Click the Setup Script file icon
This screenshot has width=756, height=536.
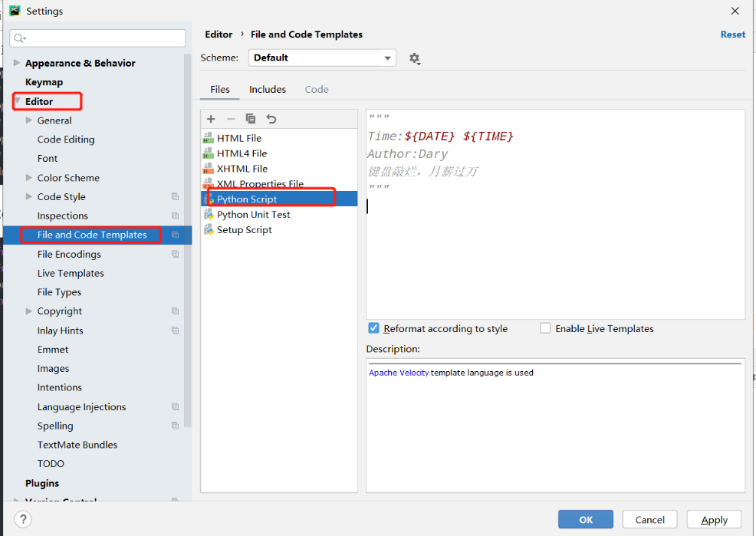209,230
